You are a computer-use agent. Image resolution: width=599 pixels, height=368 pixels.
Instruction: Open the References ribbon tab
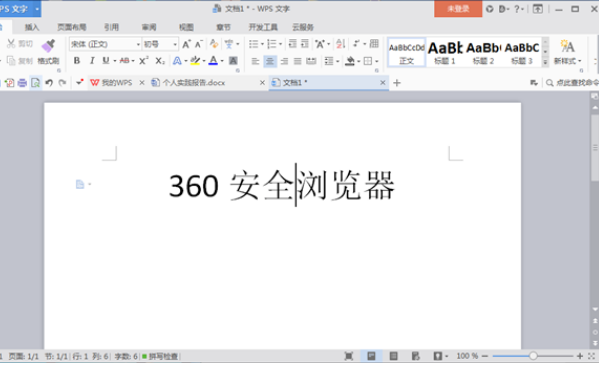(x=111, y=27)
